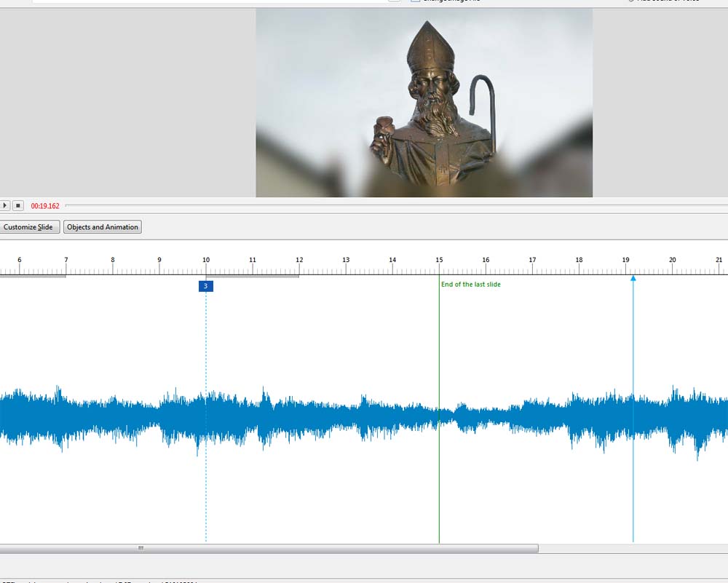Image resolution: width=728 pixels, height=583 pixels.
Task: Open the Objects and Animation editor
Action: [103, 227]
